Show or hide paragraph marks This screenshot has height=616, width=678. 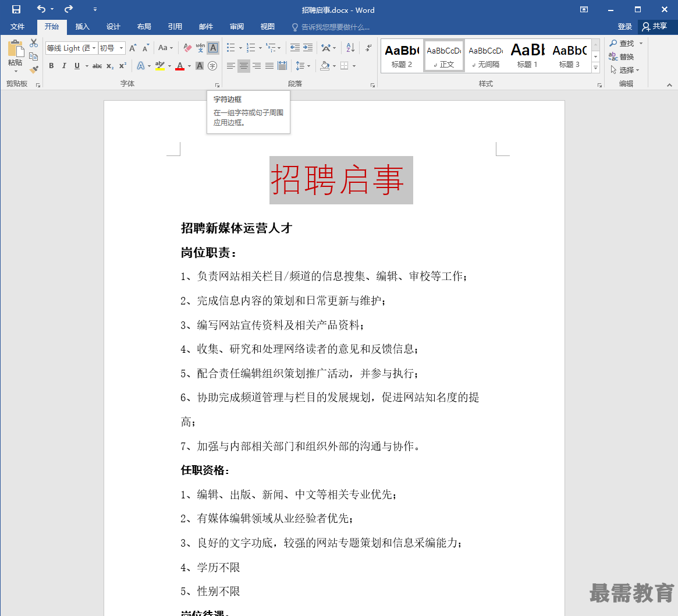368,48
